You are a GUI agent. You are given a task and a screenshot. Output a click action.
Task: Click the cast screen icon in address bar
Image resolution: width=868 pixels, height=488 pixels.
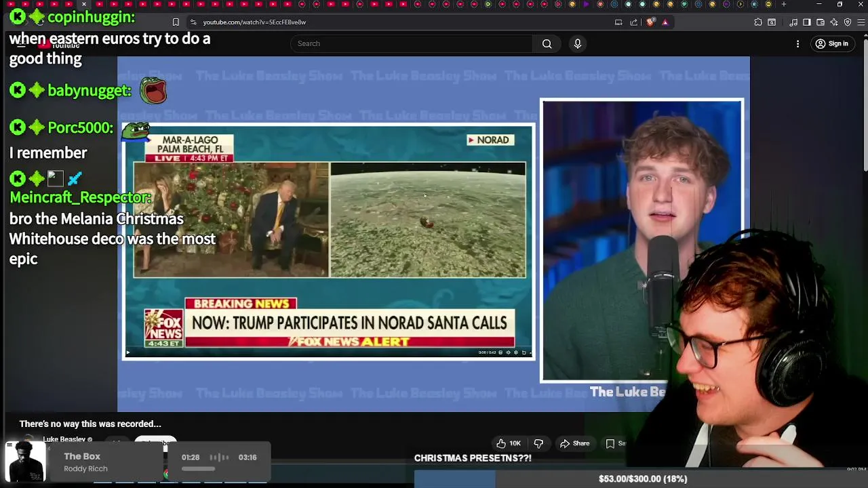(x=618, y=22)
